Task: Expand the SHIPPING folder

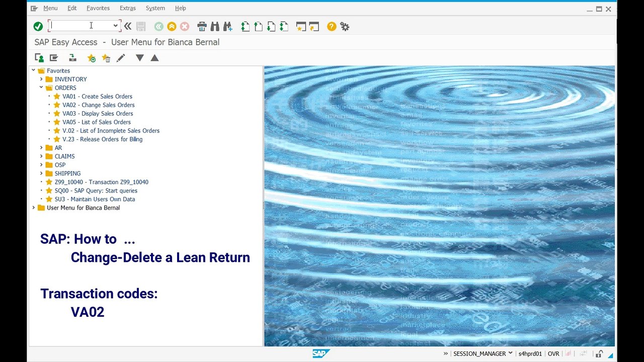Action: [x=42, y=173]
